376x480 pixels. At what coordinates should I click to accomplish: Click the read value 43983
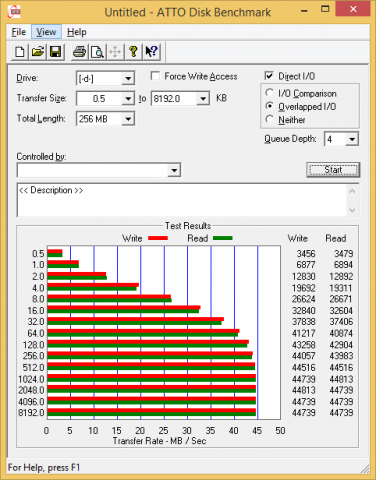click(341, 356)
